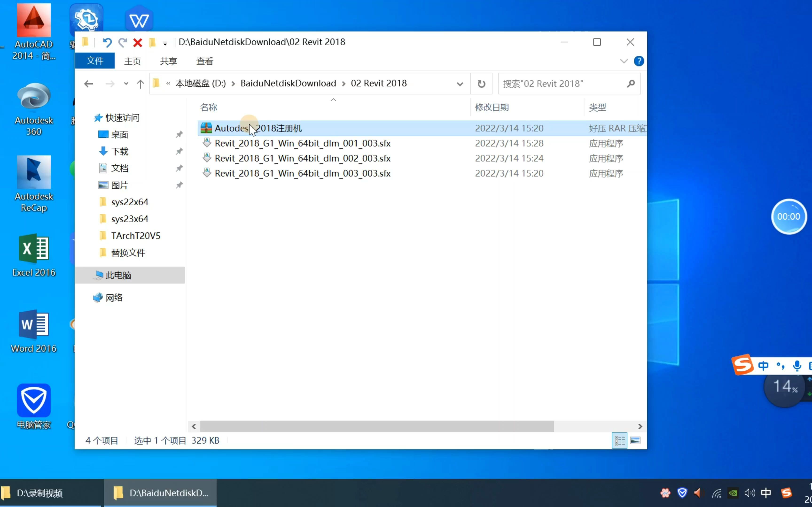Navigate to BaiduNetdiskDownload breadcrumb
The width and height of the screenshot is (812, 507).
click(288, 83)
